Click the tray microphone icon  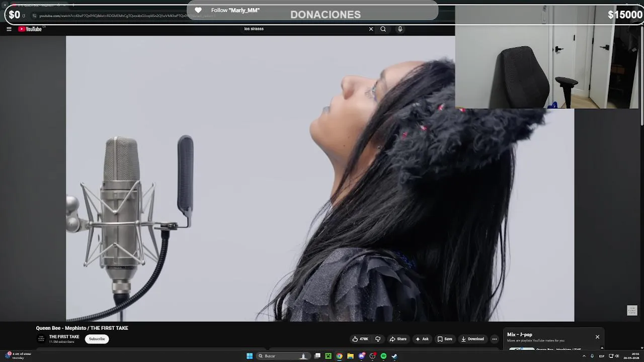[x=592, y=356]
